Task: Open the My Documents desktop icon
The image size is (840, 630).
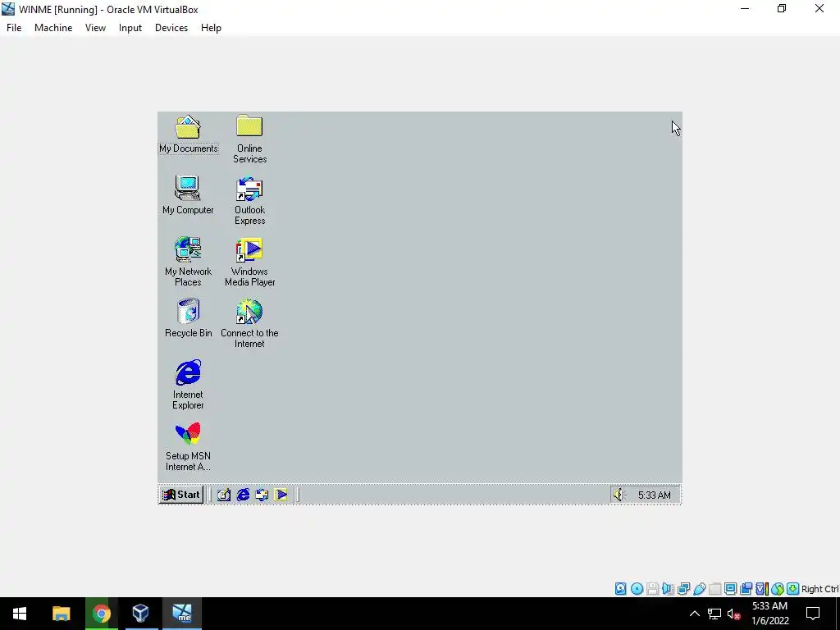Action: pyautogui.click(x=188, y=134)
